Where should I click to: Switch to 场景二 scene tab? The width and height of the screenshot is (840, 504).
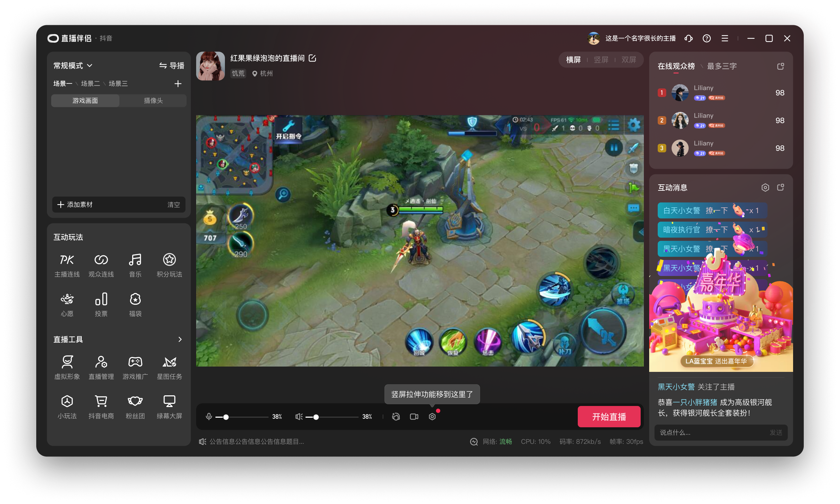(90, 83)
